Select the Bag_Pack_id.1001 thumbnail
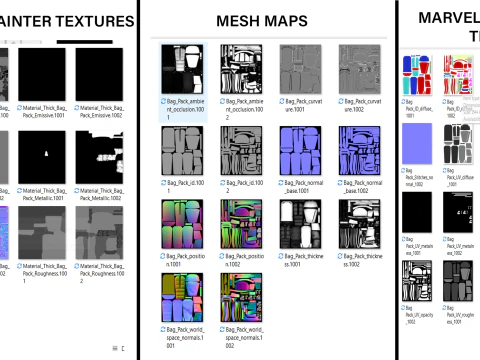The image size is (480, 360). coord(182,151)
